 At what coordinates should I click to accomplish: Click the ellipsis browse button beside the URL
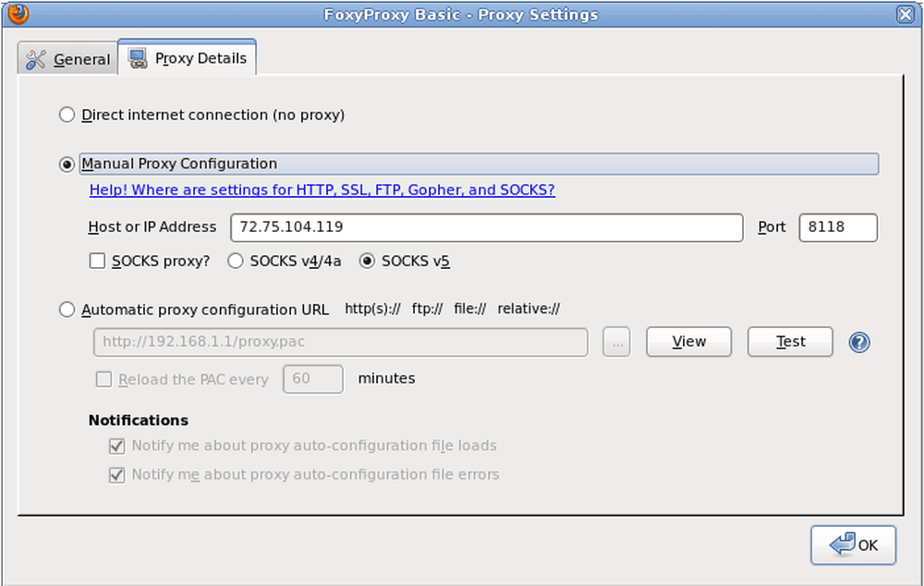pyautogui.click(x=615, y=342)
